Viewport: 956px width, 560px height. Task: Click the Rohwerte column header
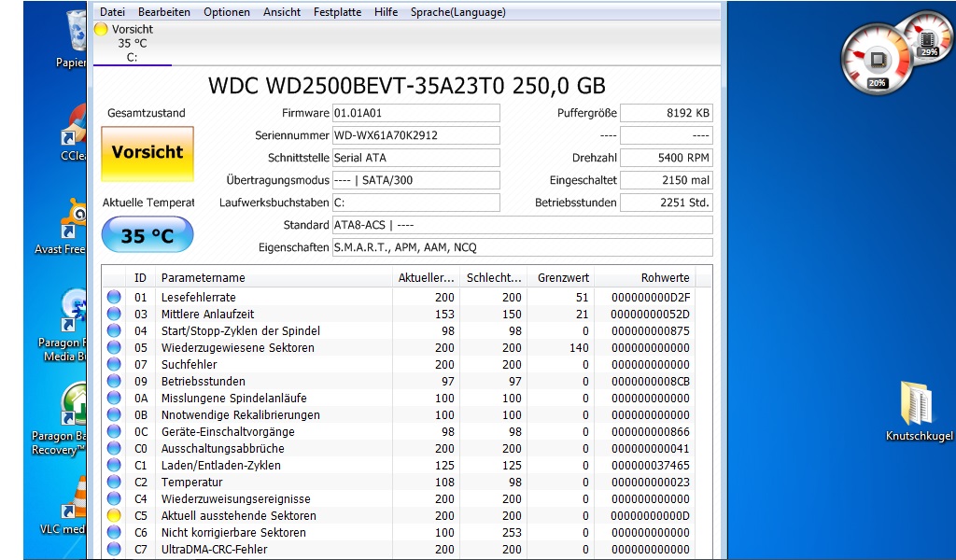644,278
